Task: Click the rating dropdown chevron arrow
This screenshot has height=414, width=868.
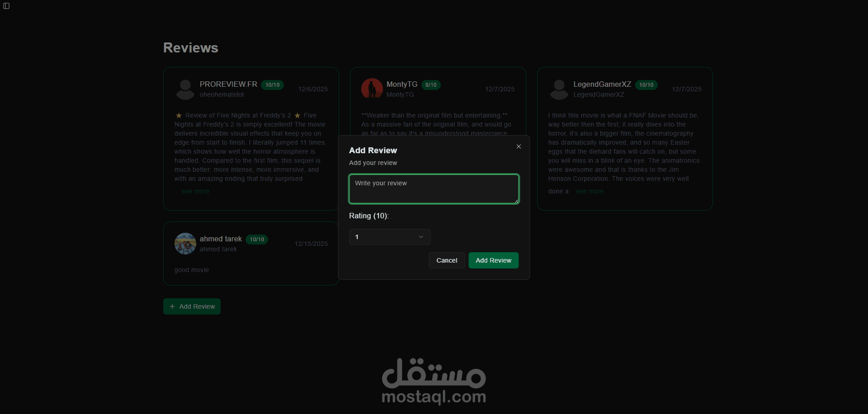Action: (421, 237)
